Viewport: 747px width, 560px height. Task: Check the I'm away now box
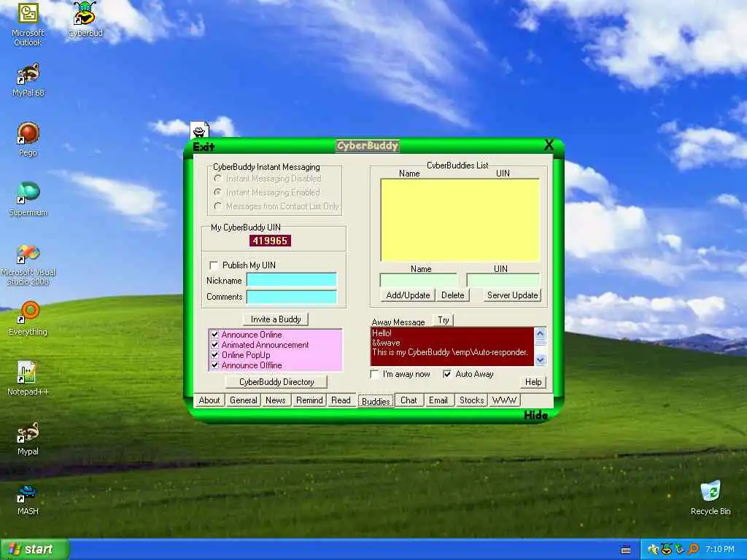click(374, 374)
